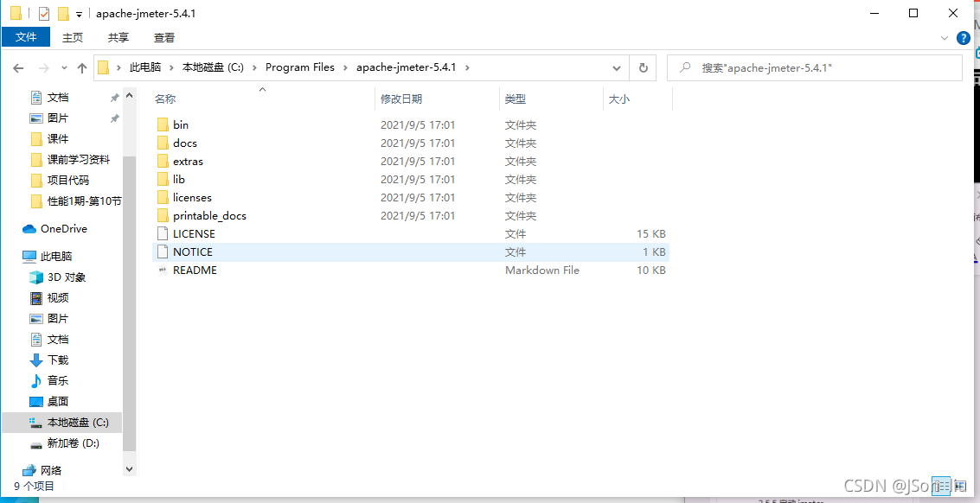Select the licenses folder icon
The height and width of the screenshot is (503, 980).
point(163,197)
